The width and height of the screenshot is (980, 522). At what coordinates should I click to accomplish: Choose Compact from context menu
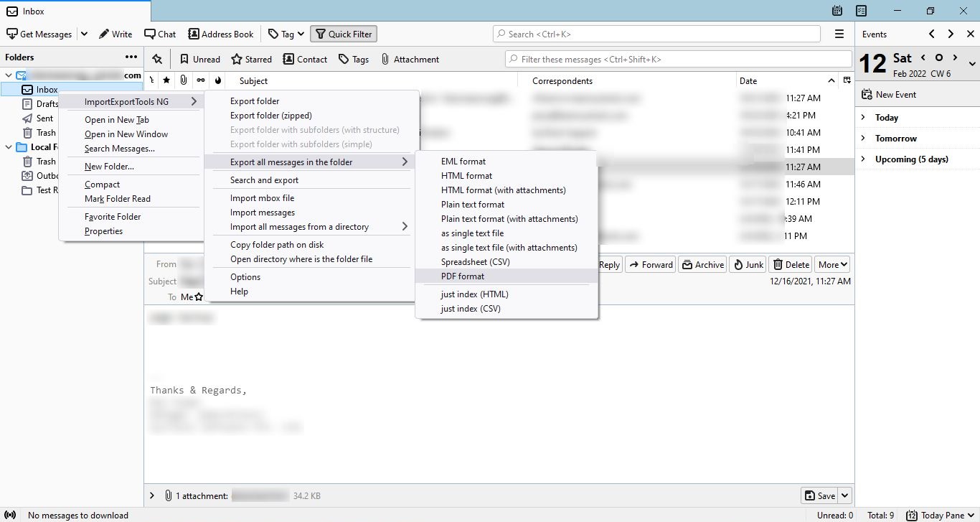[102, 185]
